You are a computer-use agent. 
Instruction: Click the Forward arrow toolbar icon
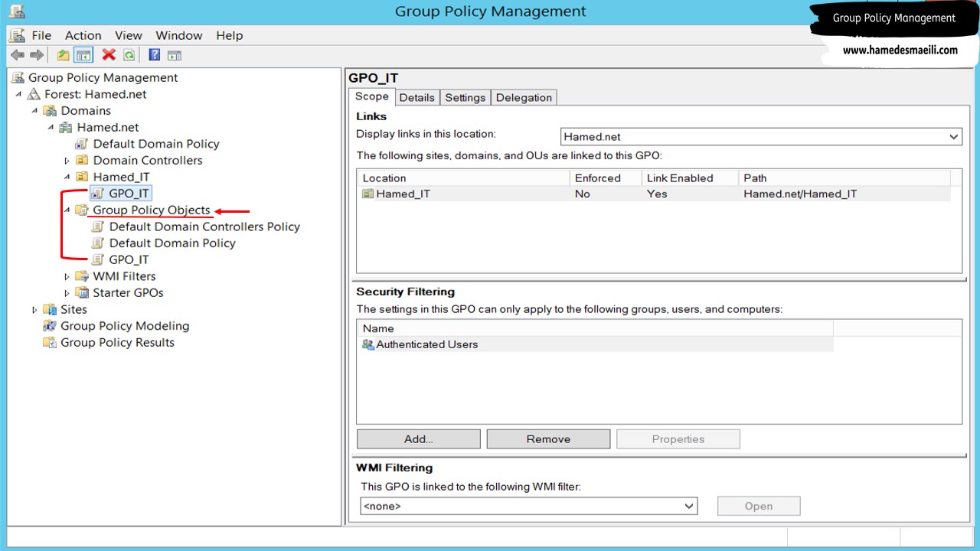point(36,55)
